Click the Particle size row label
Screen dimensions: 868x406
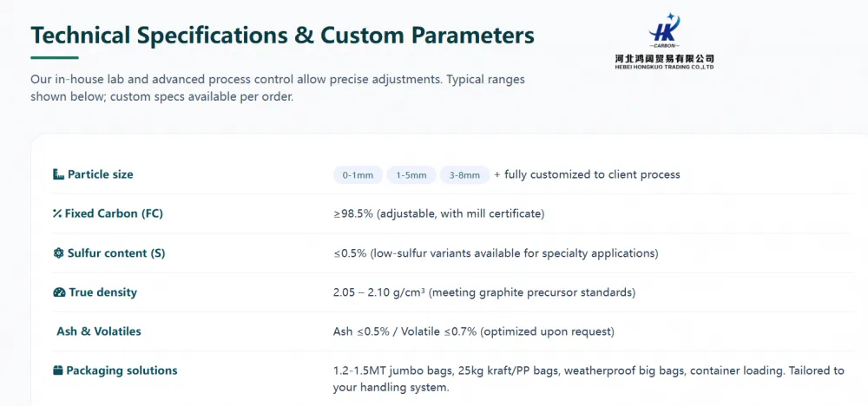[100, 174]
